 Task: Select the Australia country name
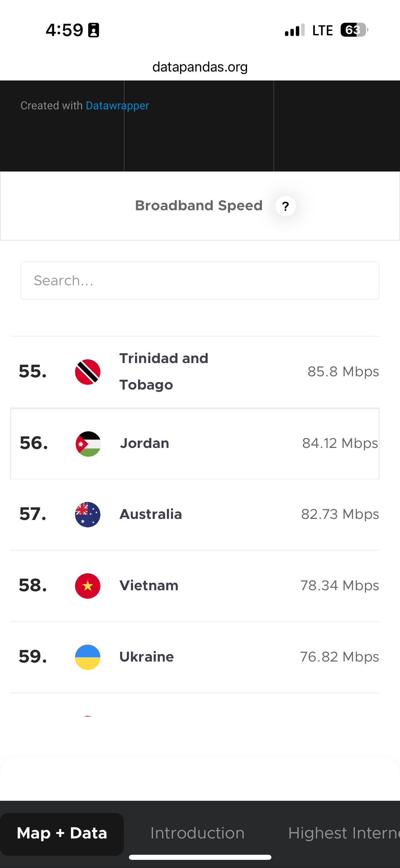[151, 514]
